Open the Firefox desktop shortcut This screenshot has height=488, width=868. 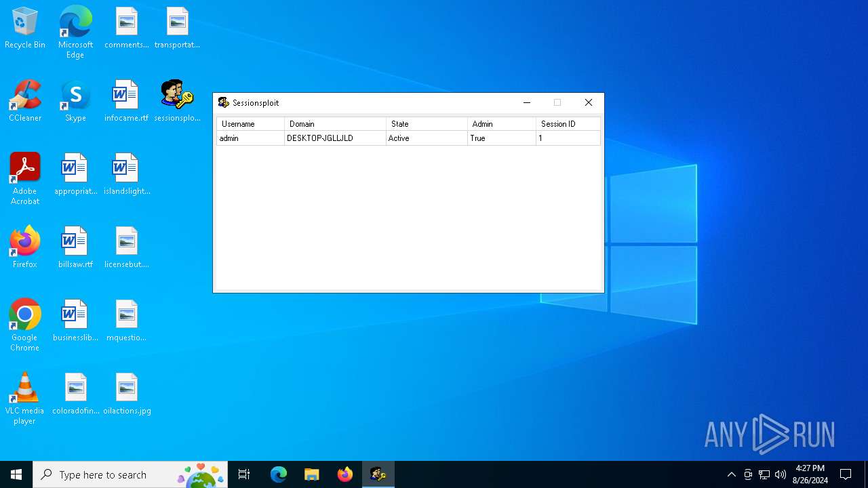coord(25,247)
